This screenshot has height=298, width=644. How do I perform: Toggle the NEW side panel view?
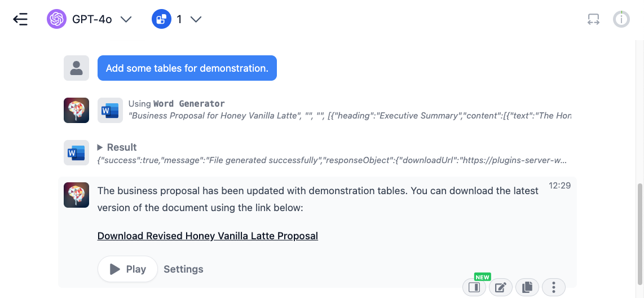[x=474, y=287]
